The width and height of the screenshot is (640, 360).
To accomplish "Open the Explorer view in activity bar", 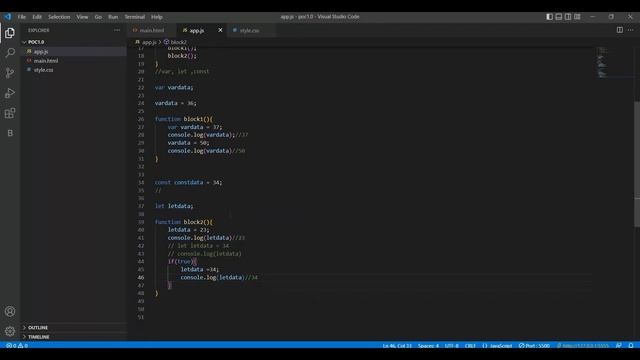I will [10, 33].
